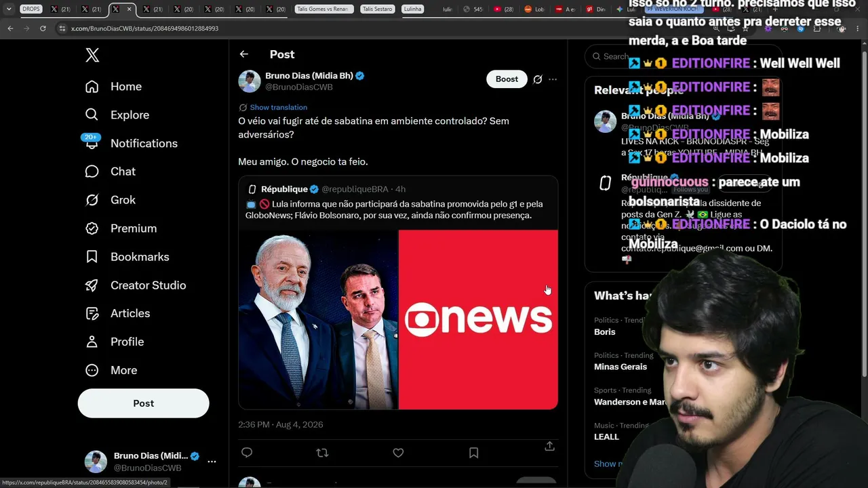Open the Explore magnifier icon
The height and width of the screenshot is (488, 868).
point(92,115)
